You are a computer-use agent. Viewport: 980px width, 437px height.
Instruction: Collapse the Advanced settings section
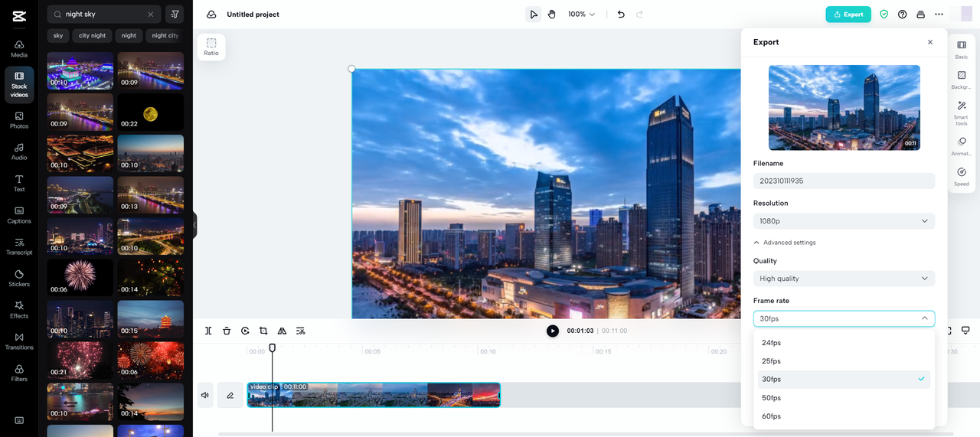[x=785, y=243]
